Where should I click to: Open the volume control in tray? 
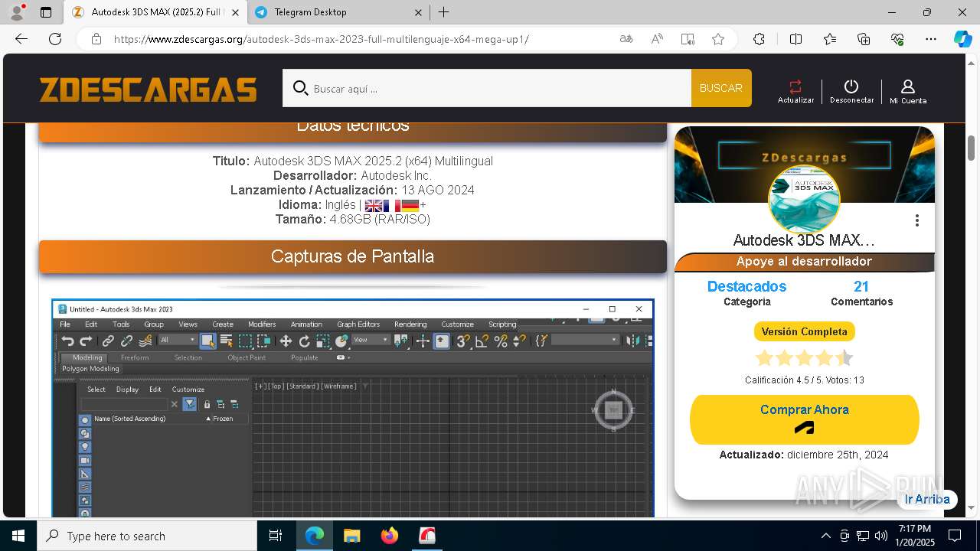(x=881, y=536)
